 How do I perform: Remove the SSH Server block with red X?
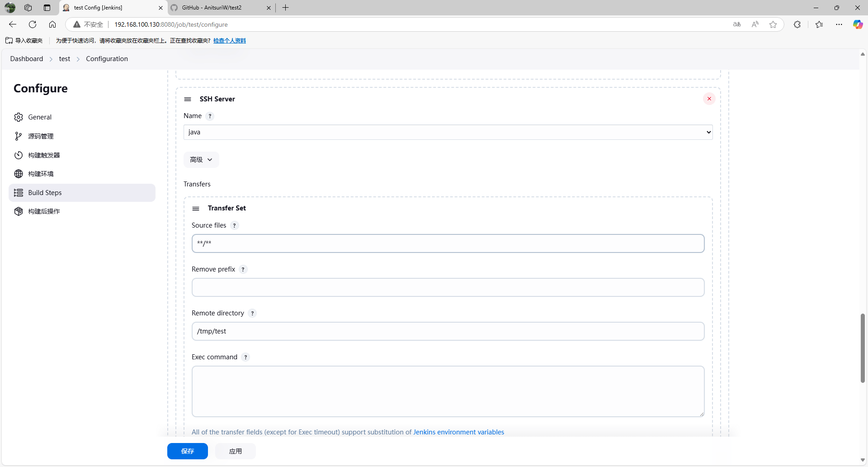click(x=709, y=99)
